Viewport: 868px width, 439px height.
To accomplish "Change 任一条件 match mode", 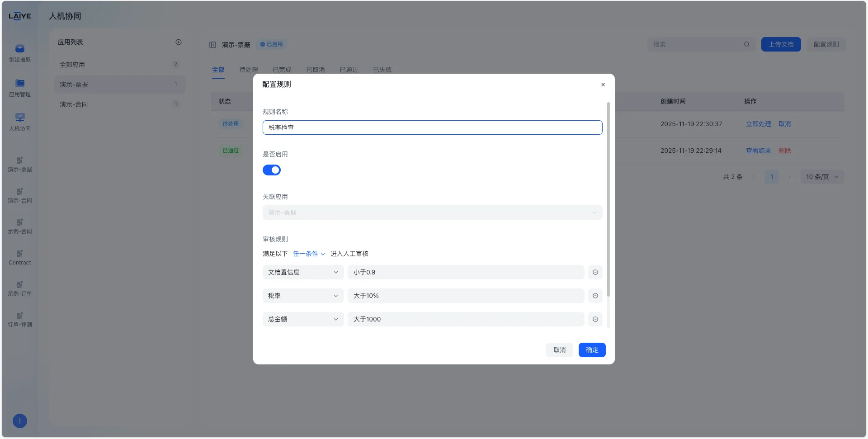I will [309, 254].
